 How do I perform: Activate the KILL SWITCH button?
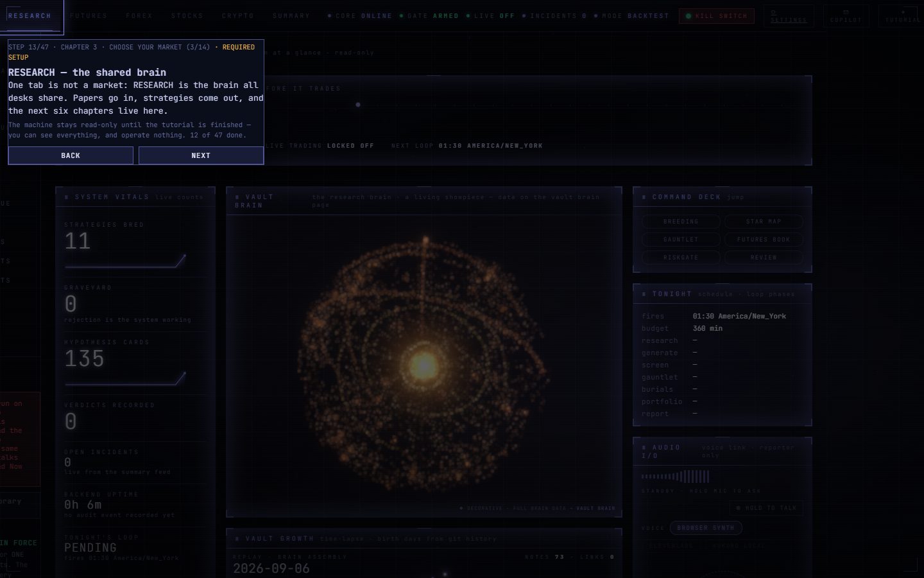point(717,16)
